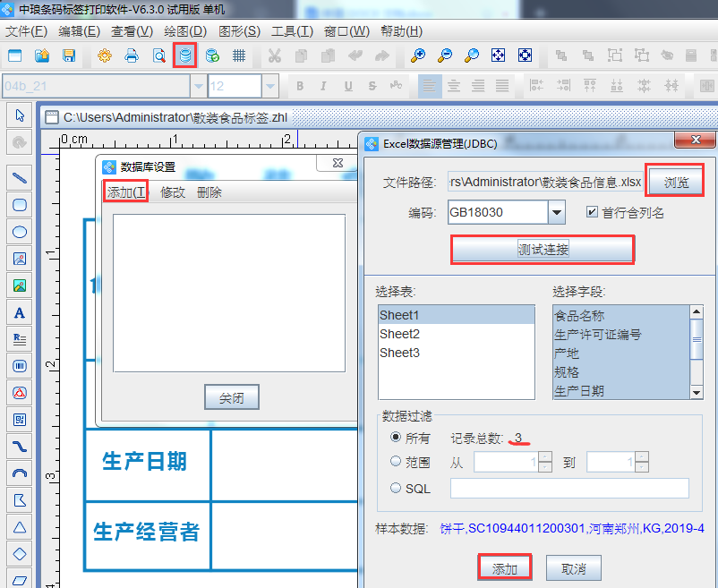Click 添加(I) in the database settings dialog
The height and width of the screenshot is (588, 718).
[x=127, y=191]
